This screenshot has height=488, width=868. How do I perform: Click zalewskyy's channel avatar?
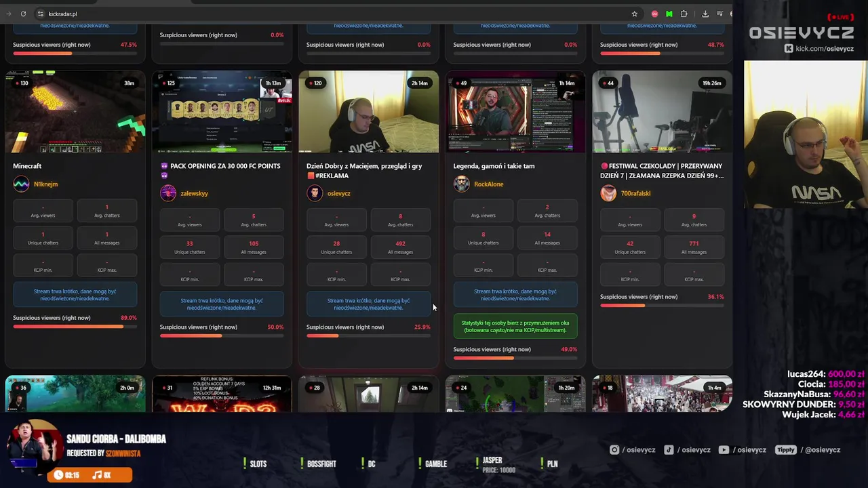pyautogui.click(x=167, y=193)
